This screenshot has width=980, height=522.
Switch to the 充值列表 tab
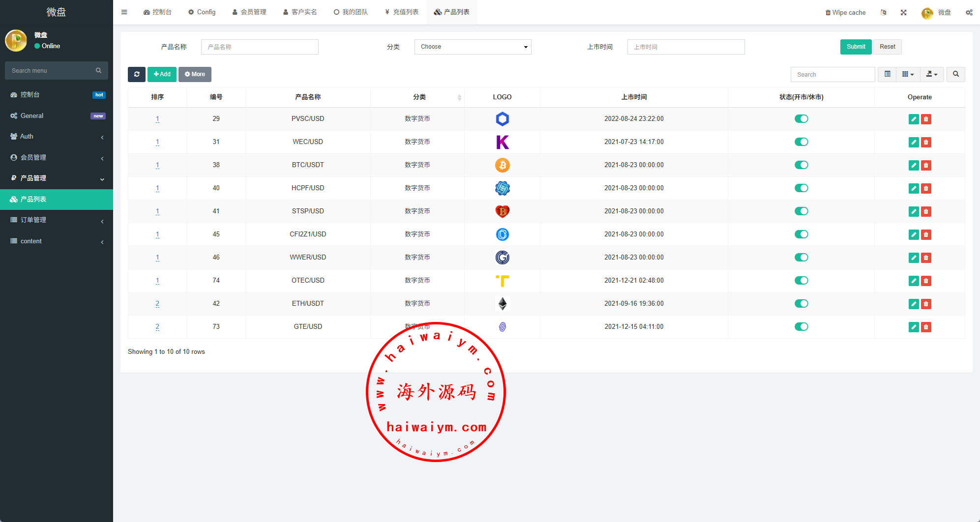(x=401, y=12)
